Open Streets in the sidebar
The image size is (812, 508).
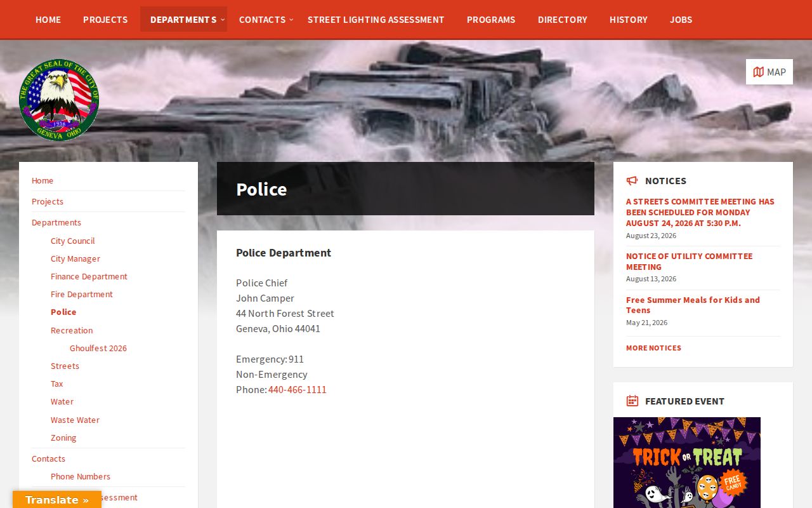65,366
